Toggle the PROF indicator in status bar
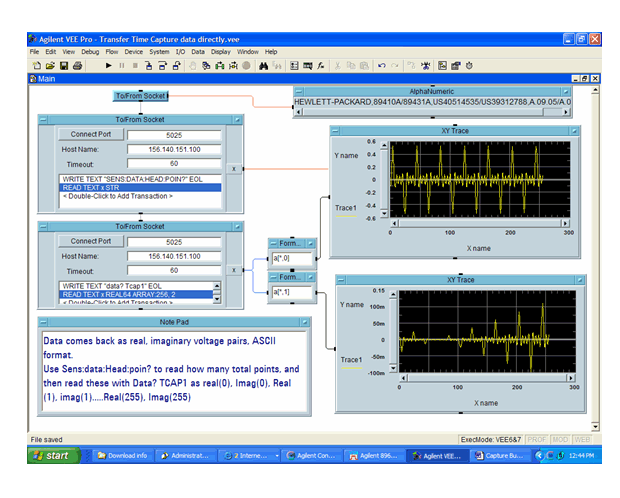This screenshot has height=498, width=620. [x=536, y=439]
